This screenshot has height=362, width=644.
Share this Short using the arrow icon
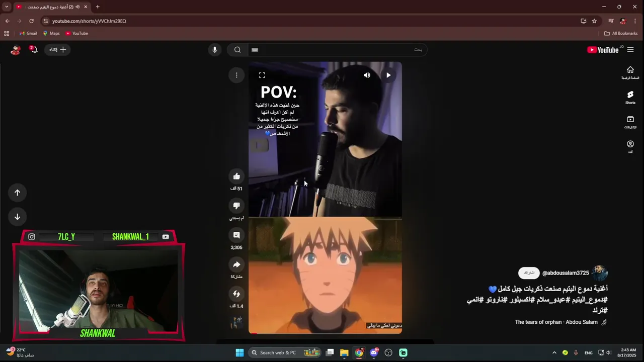pyautogui.click(x=236, y=264)
